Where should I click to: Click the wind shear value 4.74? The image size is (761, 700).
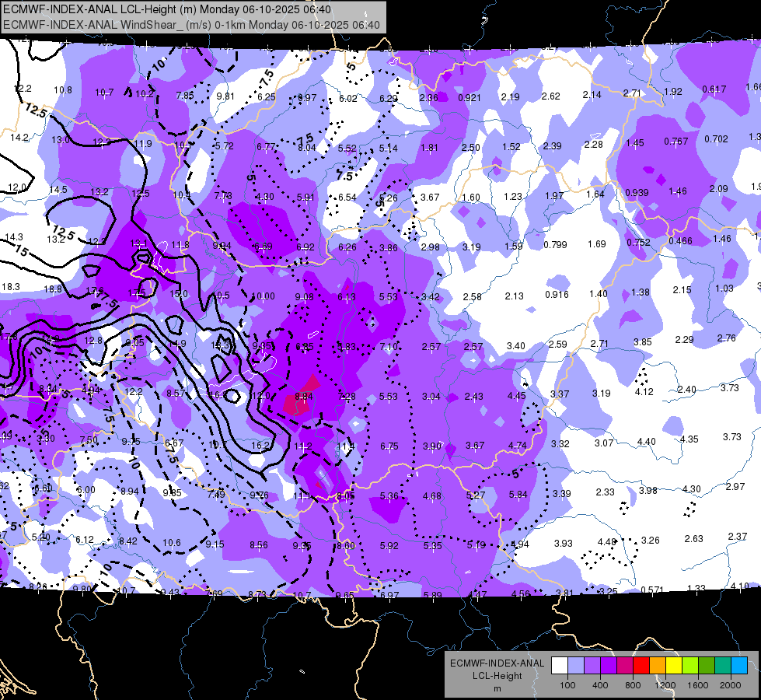pyautogui.click(x=518, y=446)
